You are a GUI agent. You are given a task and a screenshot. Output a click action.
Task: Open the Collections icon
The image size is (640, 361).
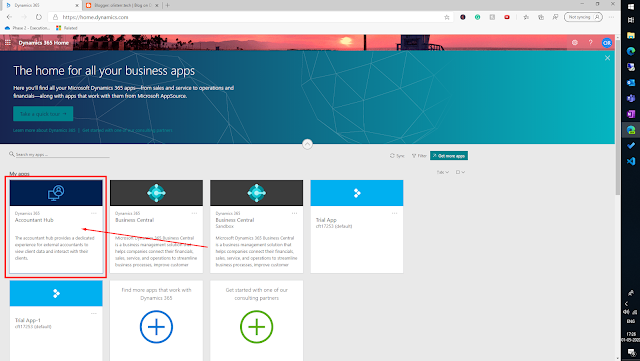(x=541, y=17)
